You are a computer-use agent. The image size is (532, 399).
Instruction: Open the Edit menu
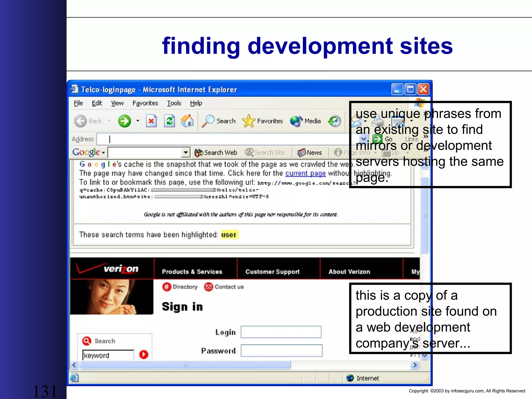pyautogui.click(x=97, y=103)
